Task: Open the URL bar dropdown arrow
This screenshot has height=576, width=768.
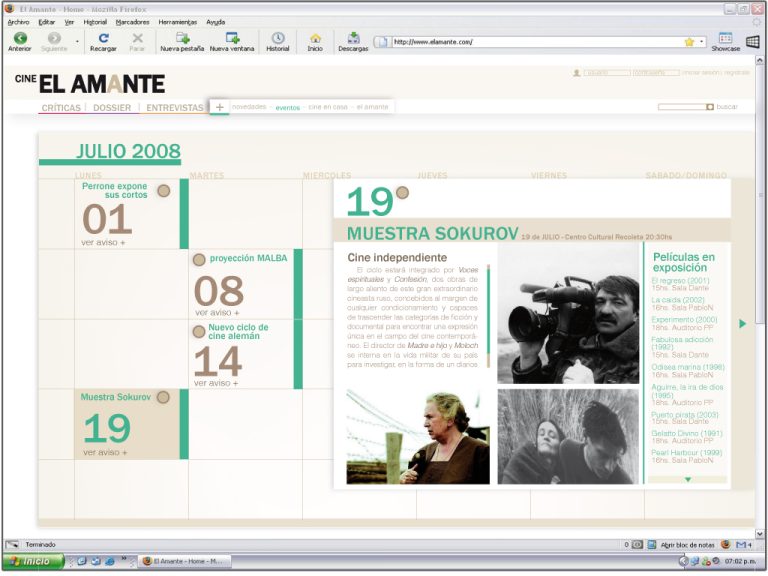Action: 702,42
